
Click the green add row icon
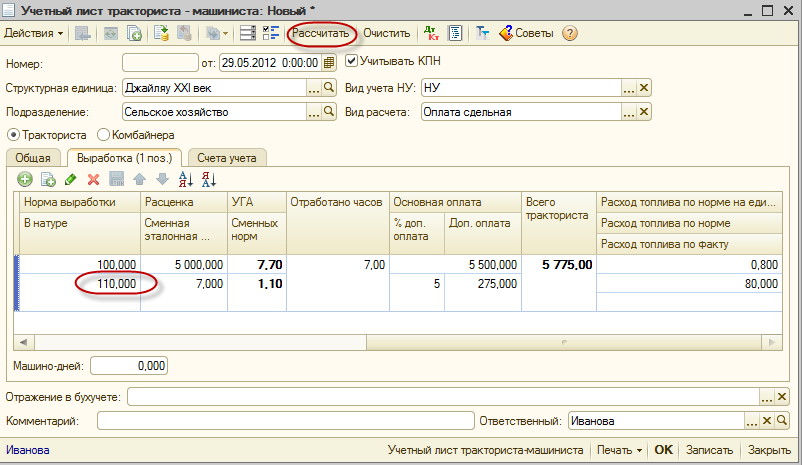click(25, 179)
